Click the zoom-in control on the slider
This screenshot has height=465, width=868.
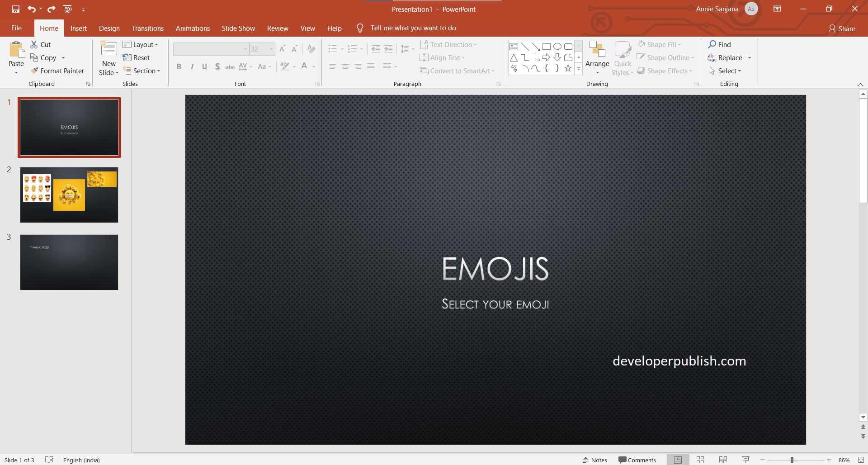coord(828,460)
